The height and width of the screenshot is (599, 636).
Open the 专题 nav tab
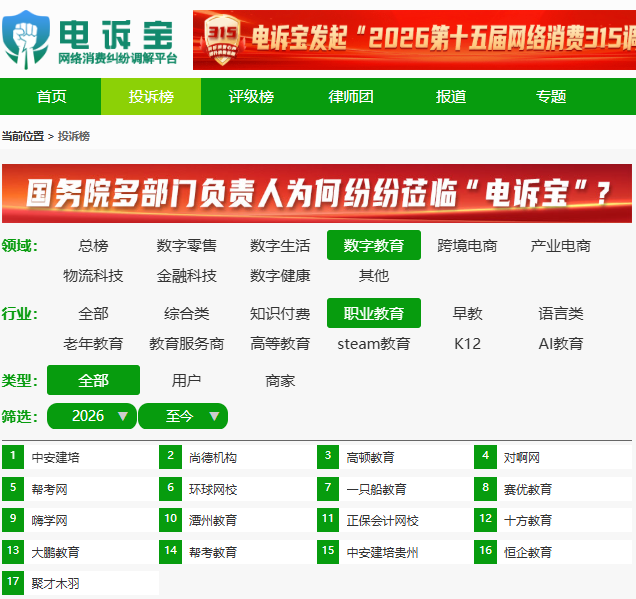pyautogui.click(x=550, y=97)
